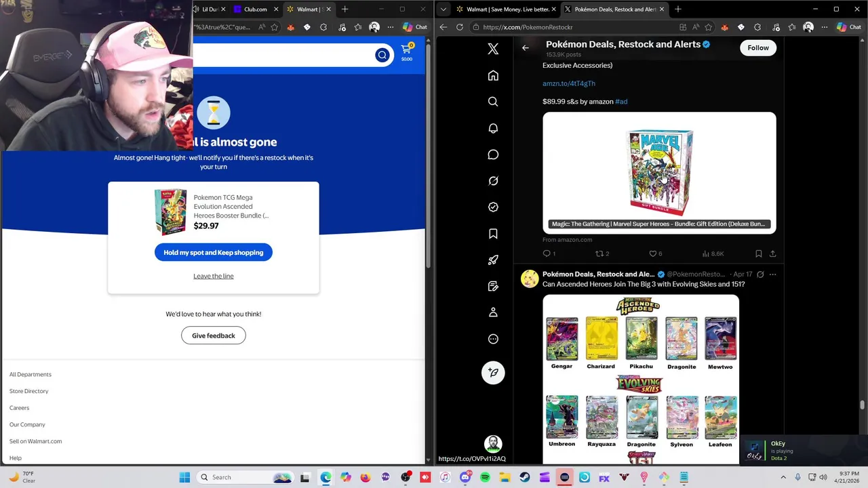Reply to the Marvel bundle post

[x=549, y=253]
